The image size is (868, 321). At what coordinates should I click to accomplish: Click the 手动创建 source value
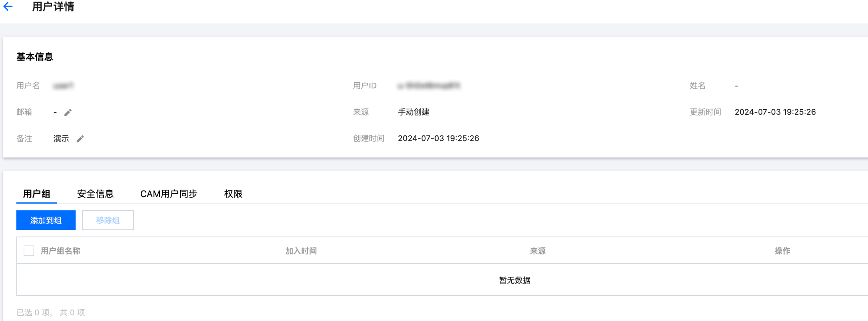coord(414,112)
